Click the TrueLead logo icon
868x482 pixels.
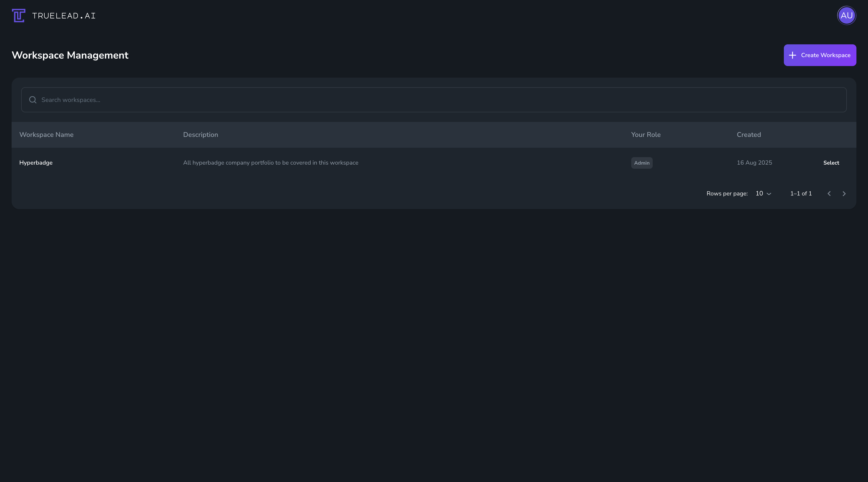tap(19, 15)
